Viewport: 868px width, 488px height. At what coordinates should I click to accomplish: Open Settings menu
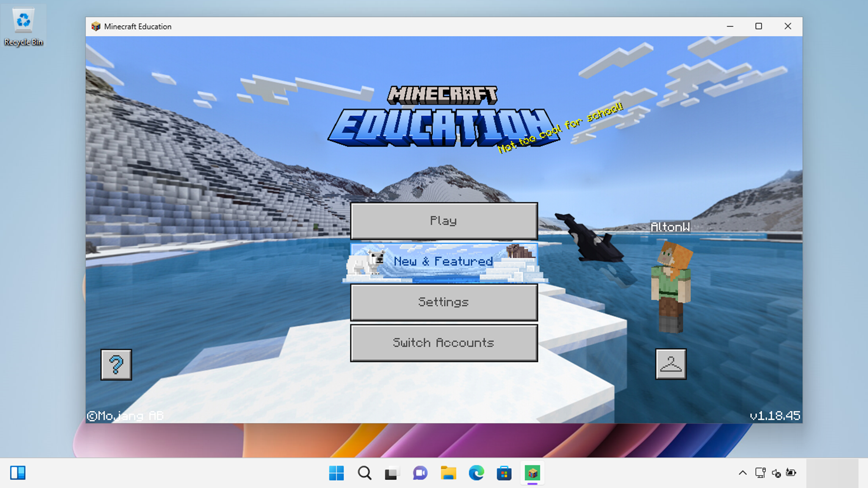tap(443, 302)
